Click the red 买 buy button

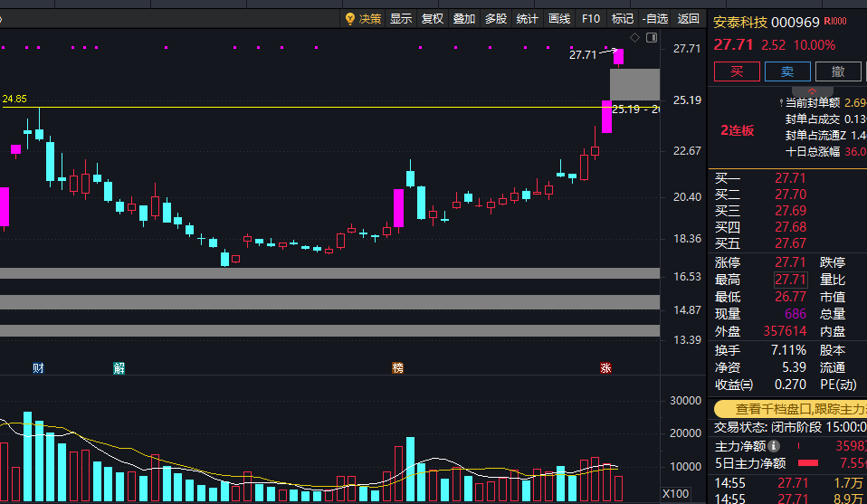tap(737, 71)
